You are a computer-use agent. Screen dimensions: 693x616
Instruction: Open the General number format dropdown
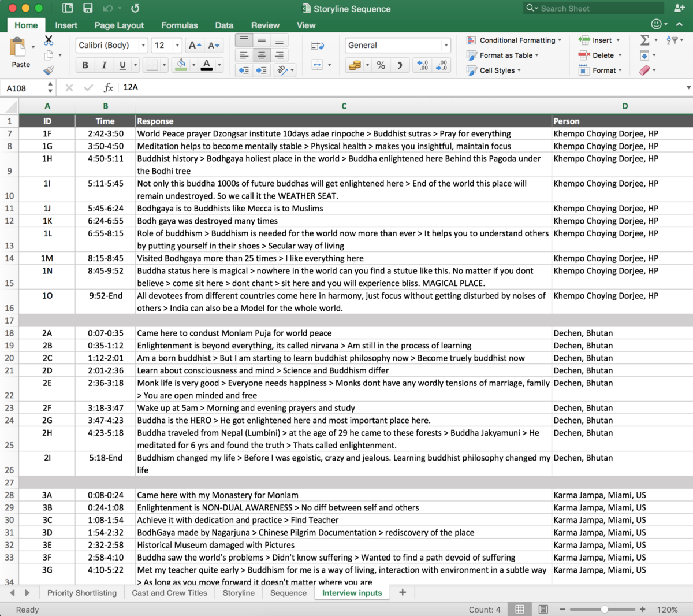click(446, 45)
